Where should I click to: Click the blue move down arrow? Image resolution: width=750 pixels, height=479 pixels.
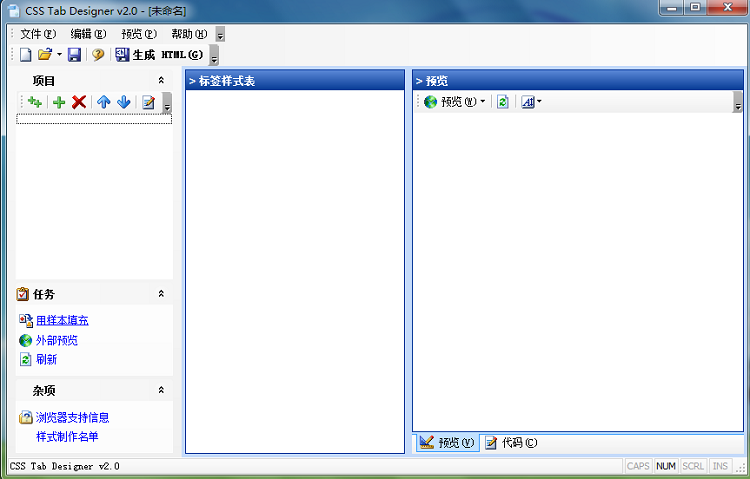pyautogui.click(x=123, y=102)
